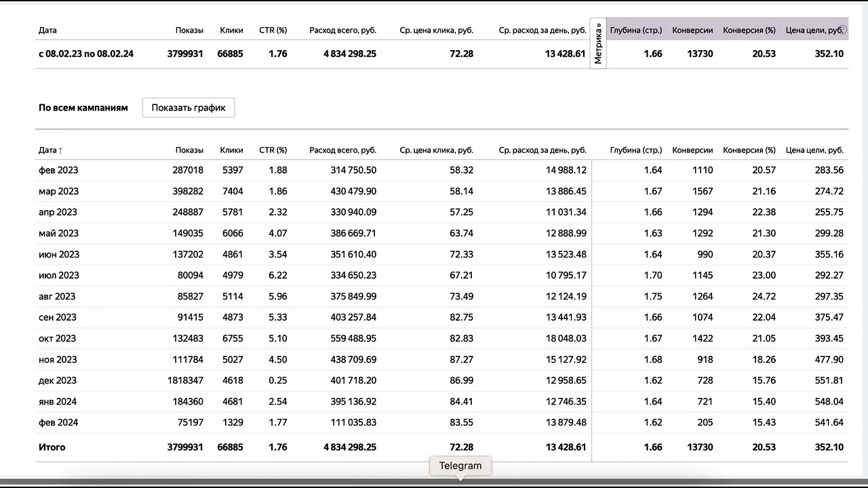Select conversions total 13730 in Итого row
The height and width of the screenshot is (488, 868).
700,447
